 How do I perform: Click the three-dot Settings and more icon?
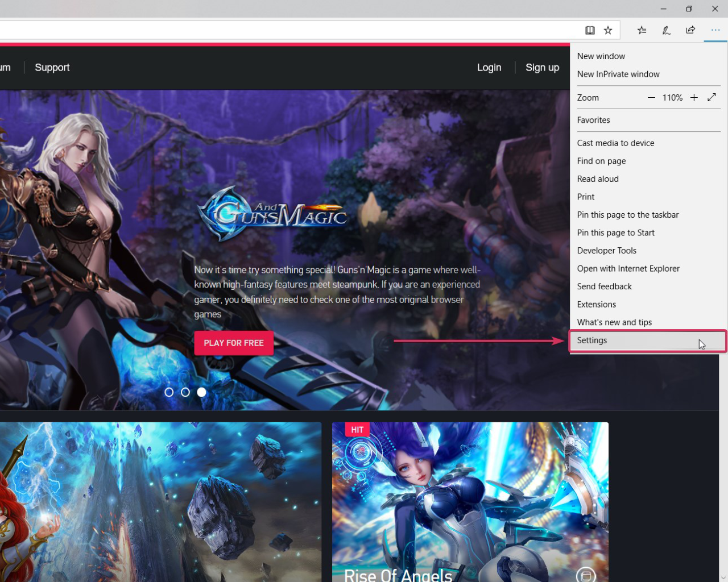[715, 30]
